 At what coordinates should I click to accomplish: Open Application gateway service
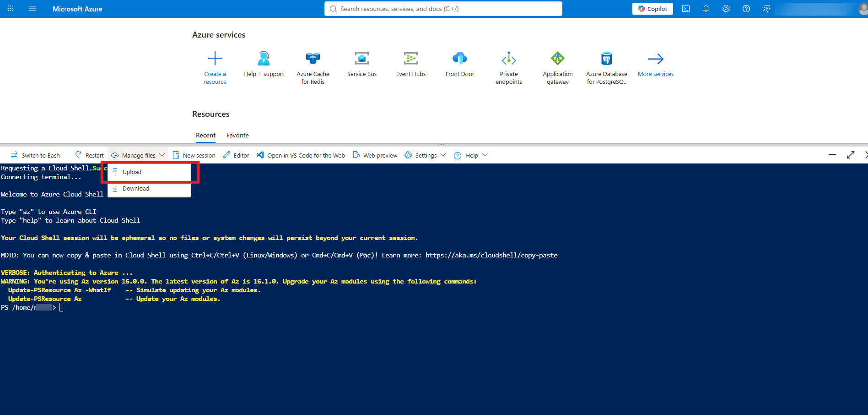558,68
